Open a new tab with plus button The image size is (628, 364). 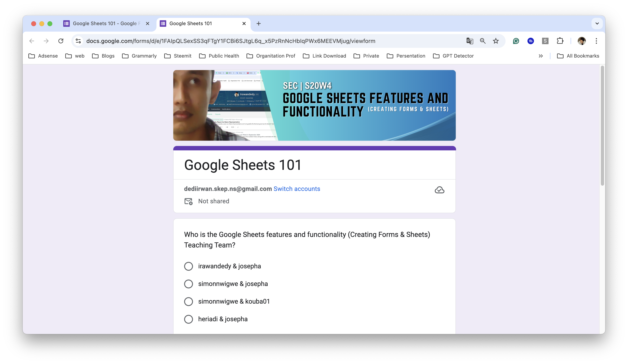pyautogui.click(x=258, y=24)
